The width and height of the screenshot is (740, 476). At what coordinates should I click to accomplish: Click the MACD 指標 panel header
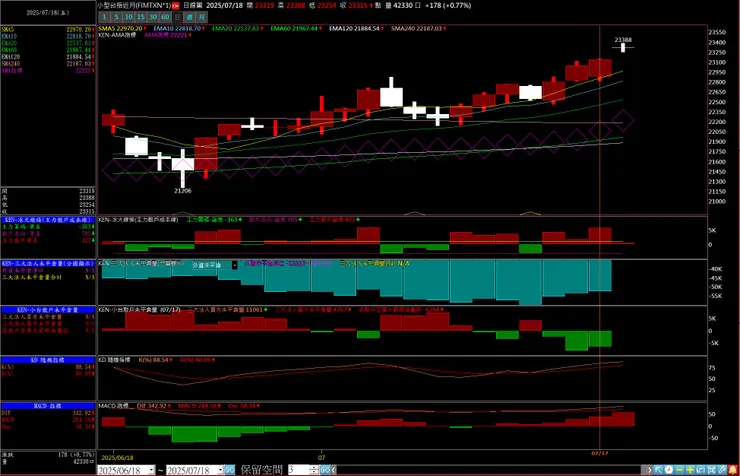(48, 406)
